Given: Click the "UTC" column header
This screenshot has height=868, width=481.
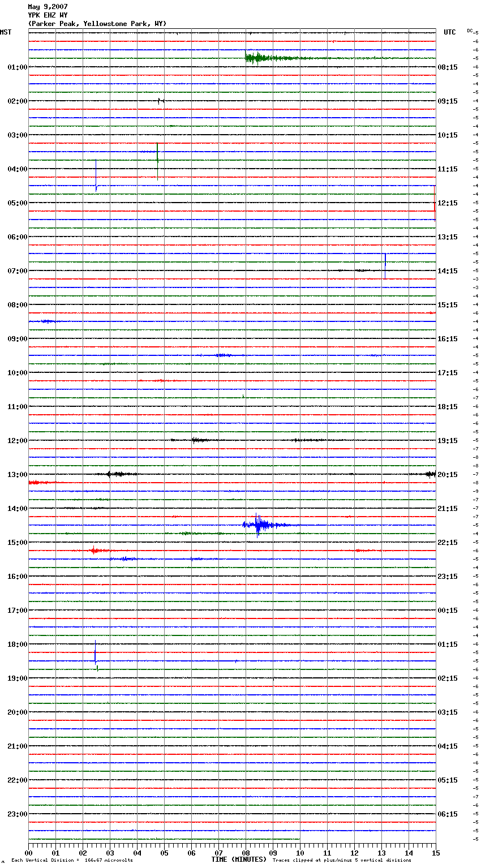Looking at the screenshot, I should click(449, 32).
